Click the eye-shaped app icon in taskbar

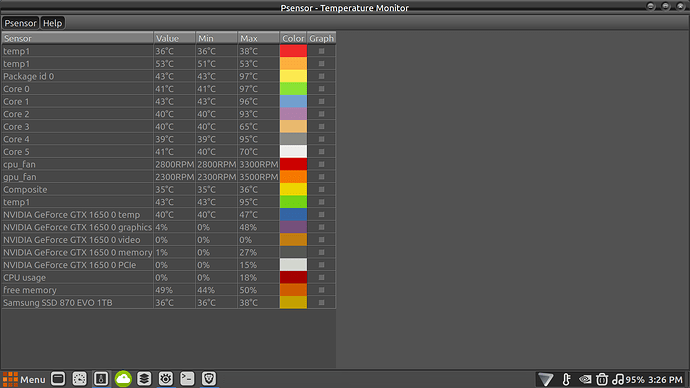(165, 379)
